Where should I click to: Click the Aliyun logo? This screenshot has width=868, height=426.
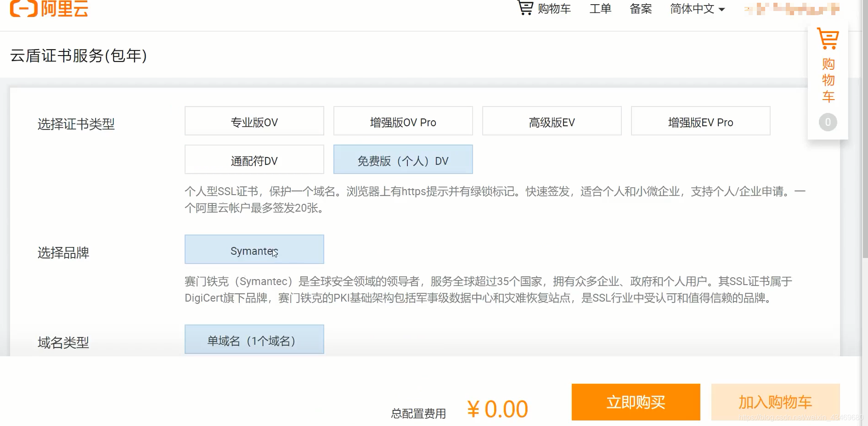[49, 8]
